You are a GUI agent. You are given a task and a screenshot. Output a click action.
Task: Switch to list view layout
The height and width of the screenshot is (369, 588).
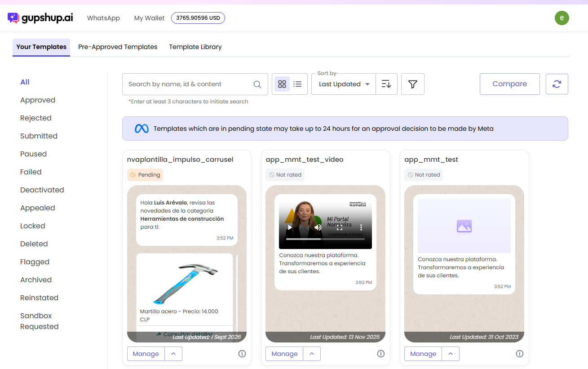[297, 84]
